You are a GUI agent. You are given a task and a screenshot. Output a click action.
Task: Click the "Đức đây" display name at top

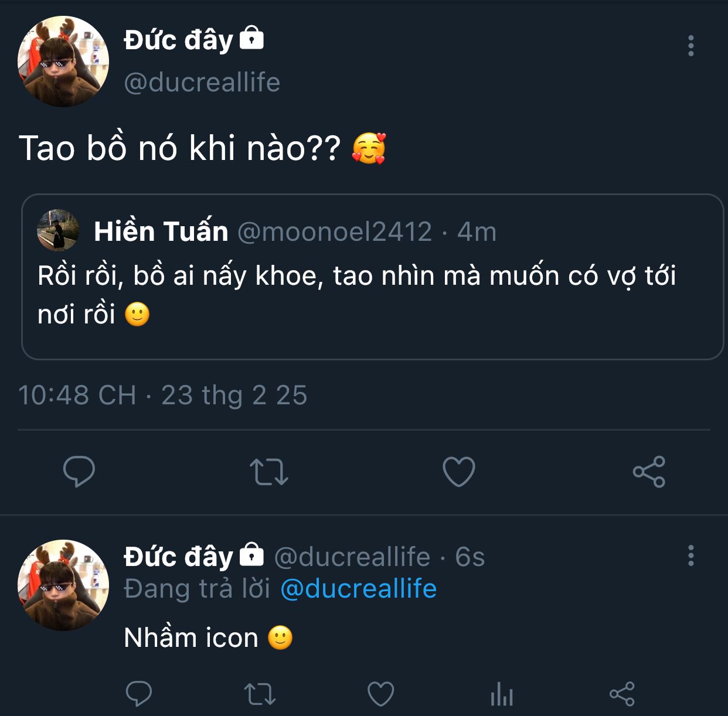[x=179, y=40]
